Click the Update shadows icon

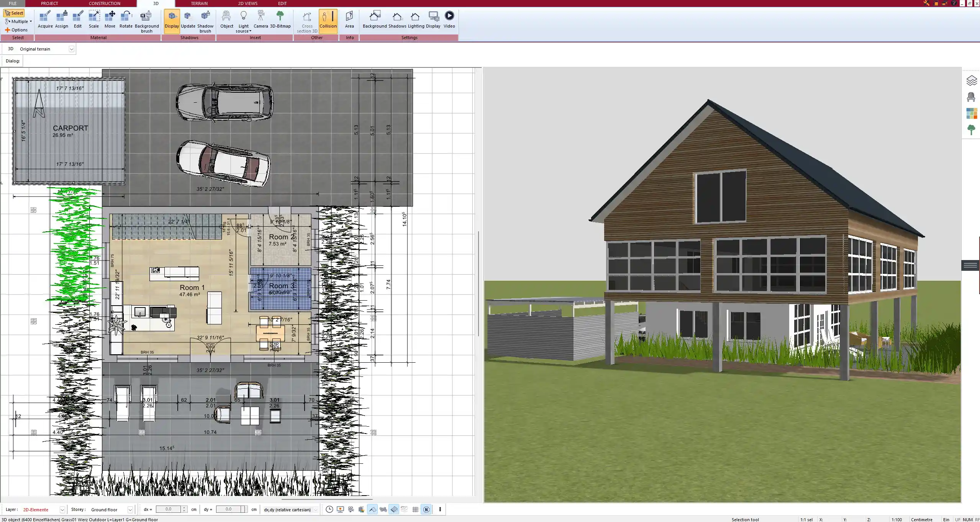coord(188,20)
